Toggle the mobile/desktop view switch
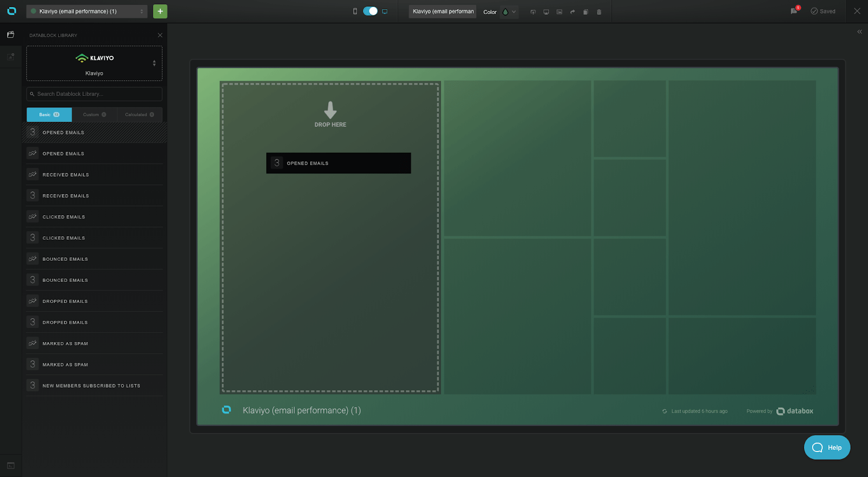Screen dimensions: 868x477 pos(371,11)
